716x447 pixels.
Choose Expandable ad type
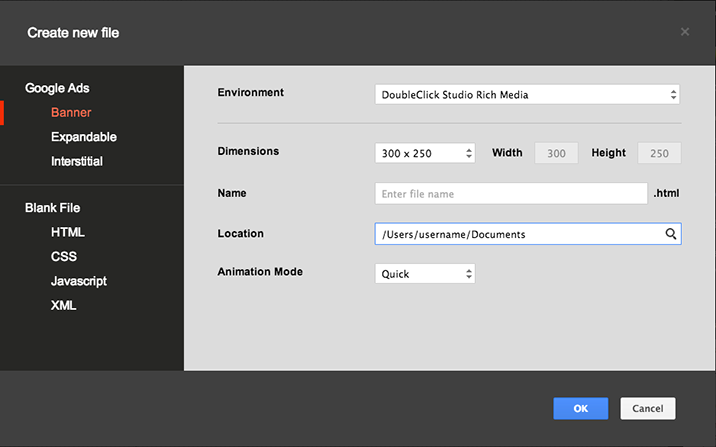[x=84, y=137]
